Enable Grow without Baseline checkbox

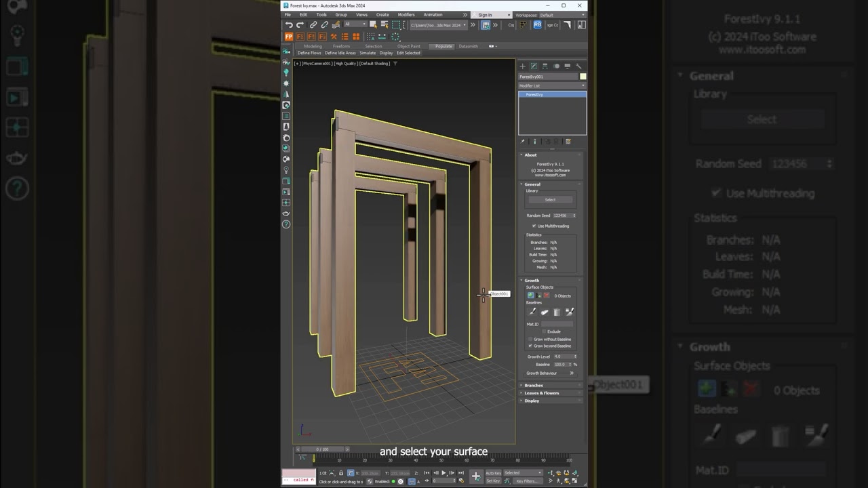pyautogui.click(x=530, y=339)
